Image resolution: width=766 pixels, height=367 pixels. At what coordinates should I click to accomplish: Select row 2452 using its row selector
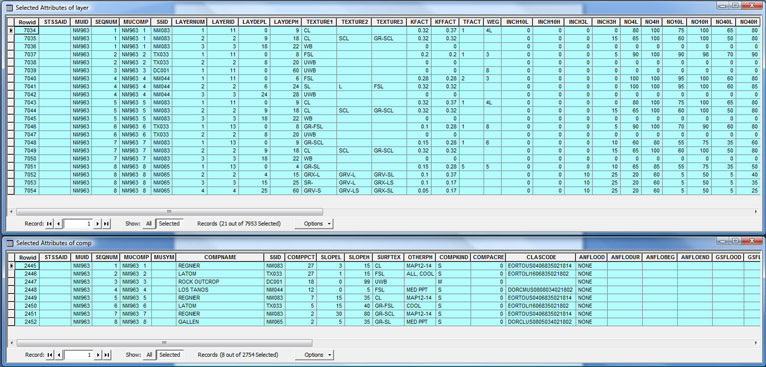(x=11, y=322)
